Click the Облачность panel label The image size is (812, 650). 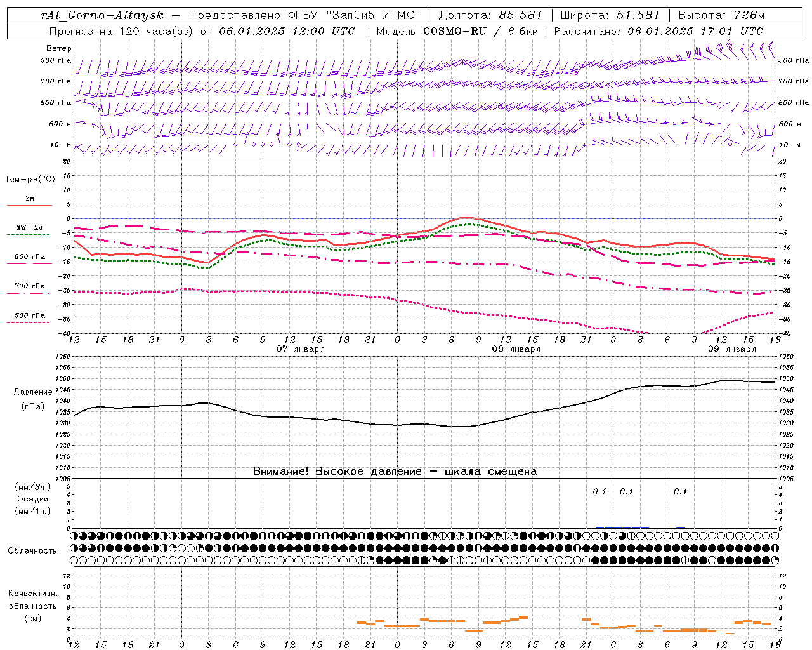click(x=32, y=550)
